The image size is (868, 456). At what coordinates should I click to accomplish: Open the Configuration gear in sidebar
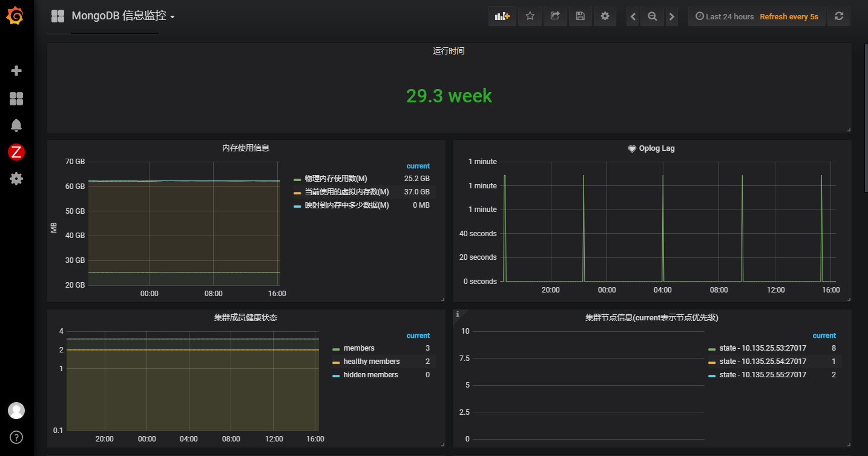16,179
